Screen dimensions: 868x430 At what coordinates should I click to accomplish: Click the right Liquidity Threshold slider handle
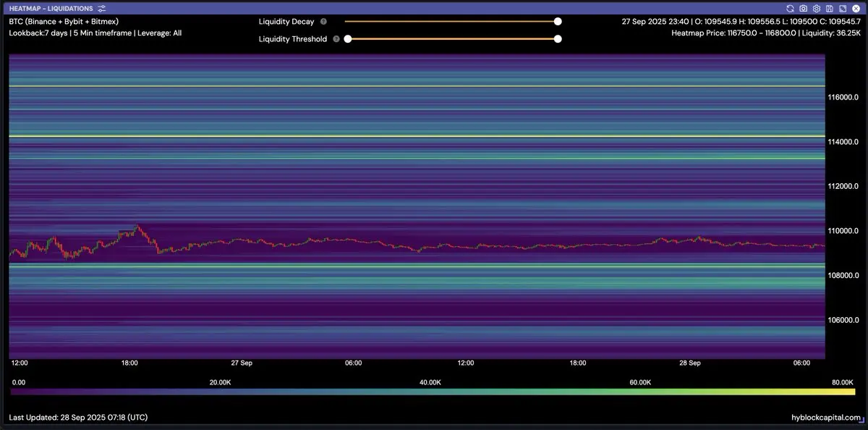(x=558, y=39)
